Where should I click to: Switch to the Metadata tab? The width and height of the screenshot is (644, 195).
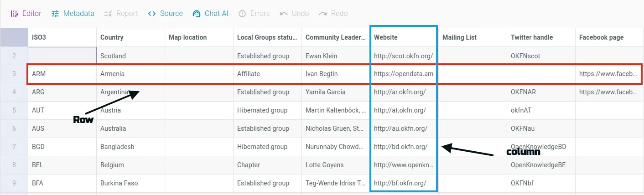pyautogui.click(x=78, y=14)
